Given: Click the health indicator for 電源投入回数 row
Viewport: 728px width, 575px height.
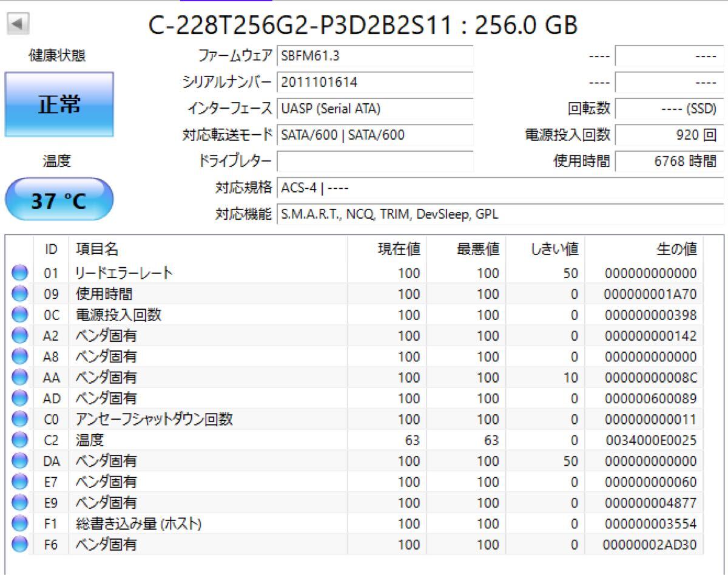Looking at the screenshot, I should 19,315.
